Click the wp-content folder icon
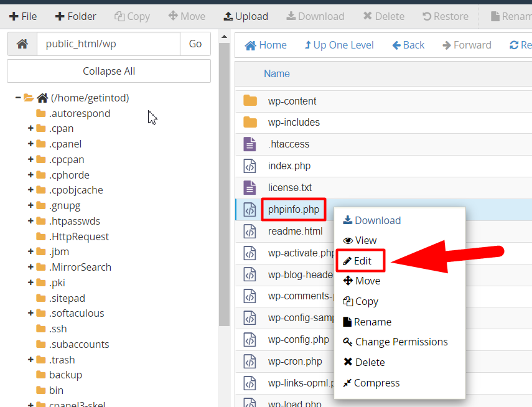This screenshot has width=532, height=407. (250, 101)
